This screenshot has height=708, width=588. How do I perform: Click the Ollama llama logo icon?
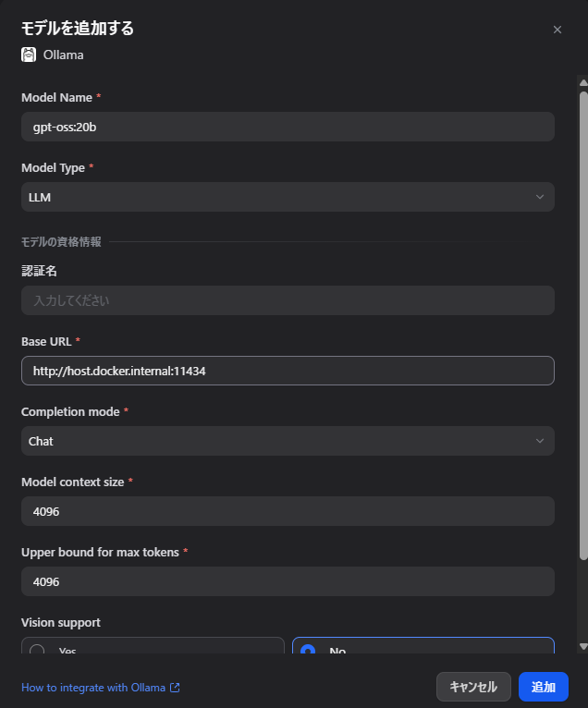click(29, 55)
